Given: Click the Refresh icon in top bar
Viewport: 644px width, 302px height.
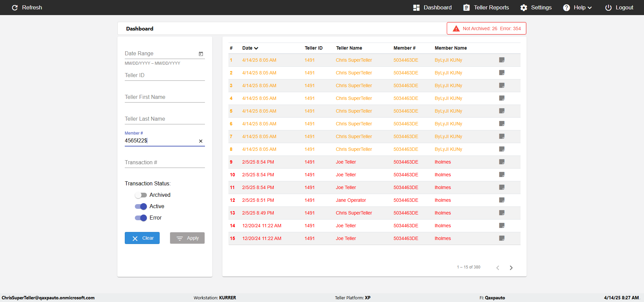Looking at the screenshot, I should tap(15, 7).
